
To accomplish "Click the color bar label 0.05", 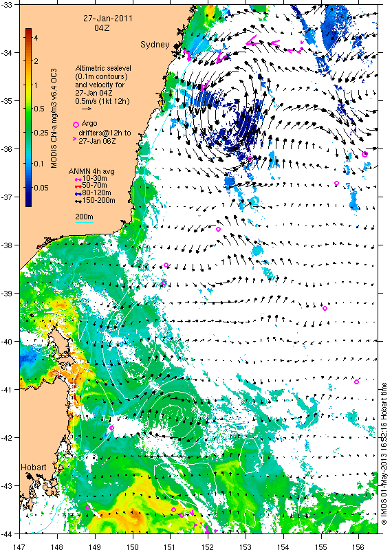I will [41, 188].
